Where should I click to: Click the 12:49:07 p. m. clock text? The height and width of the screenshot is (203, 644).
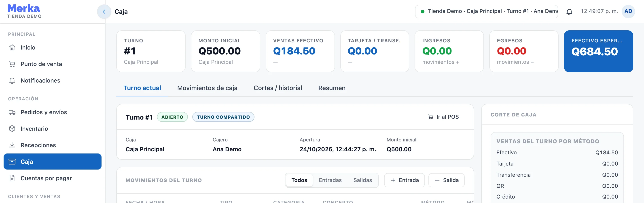(x=599, y=11)
